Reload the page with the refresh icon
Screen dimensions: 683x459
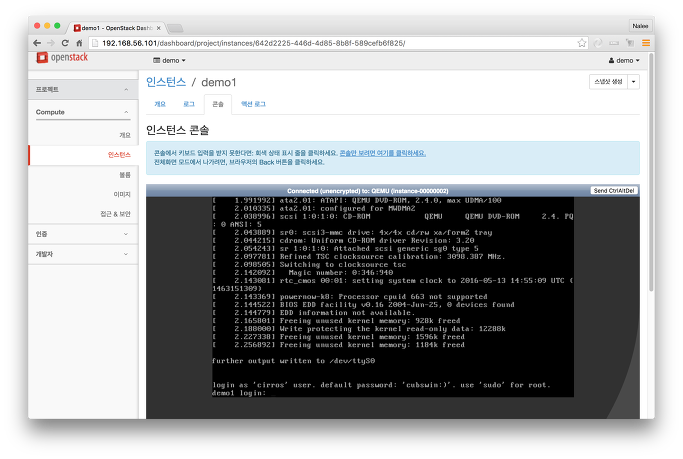click(x=65, y=43)
